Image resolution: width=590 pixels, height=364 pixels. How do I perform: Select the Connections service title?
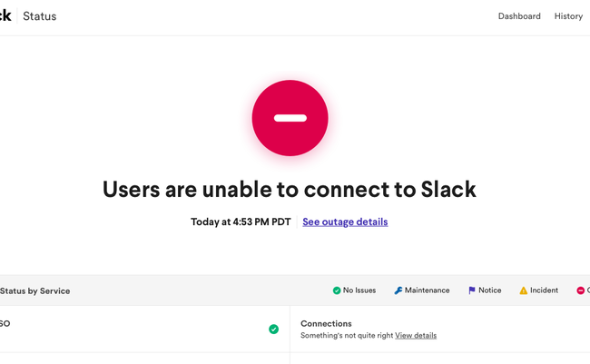(x=326, y=323)
